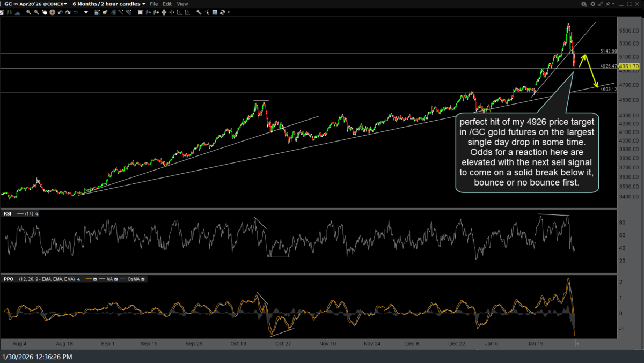Open the View menu
This screenshot has height=363, width=644.
point(182,4)
